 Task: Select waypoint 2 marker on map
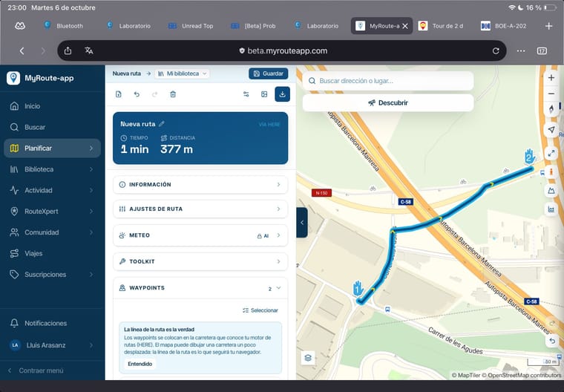529,157
